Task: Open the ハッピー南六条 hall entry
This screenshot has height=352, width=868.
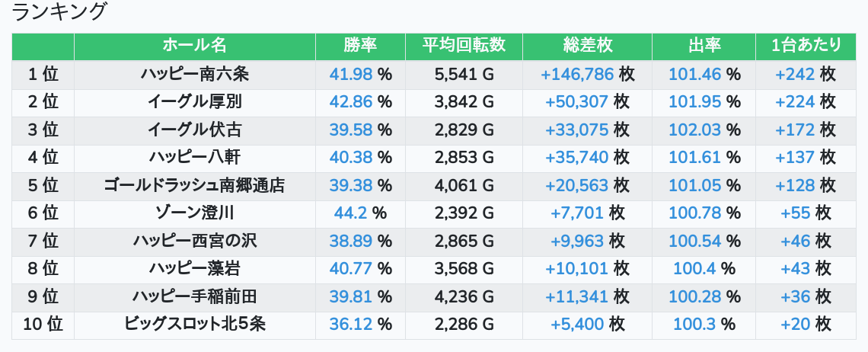Action: (x=195, y=74)
